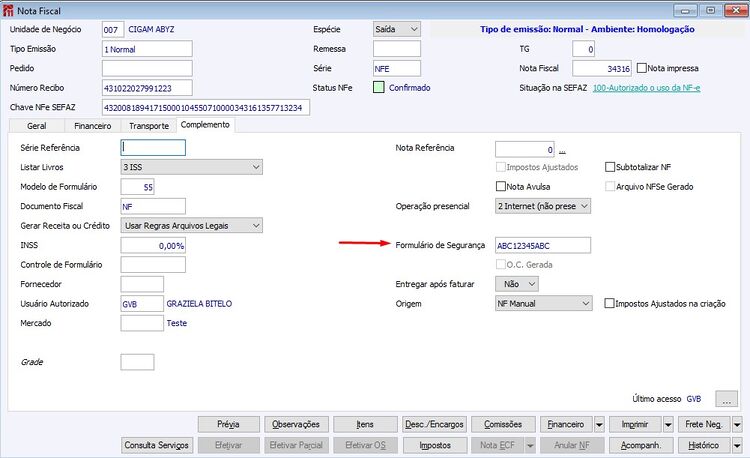750x458 pixels.
Task: Click the Impostos Ajustados checkbox
Action: pos(501,167)
